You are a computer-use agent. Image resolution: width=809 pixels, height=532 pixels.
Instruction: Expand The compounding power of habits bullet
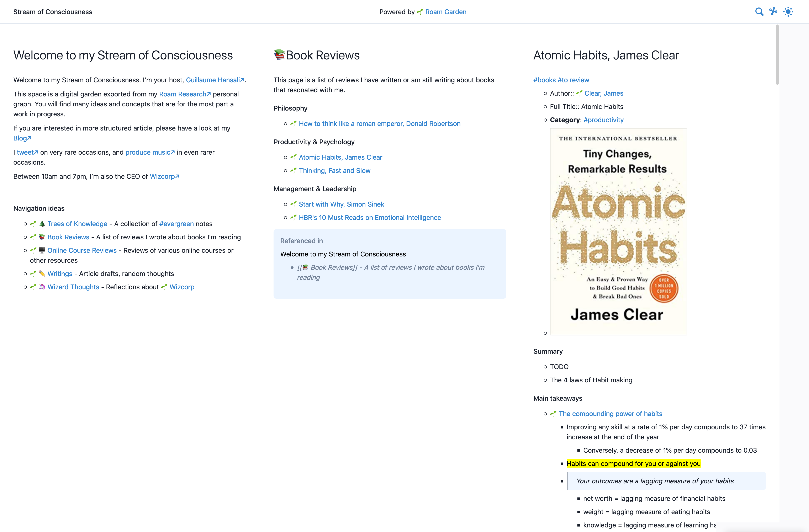click(545, 414)
